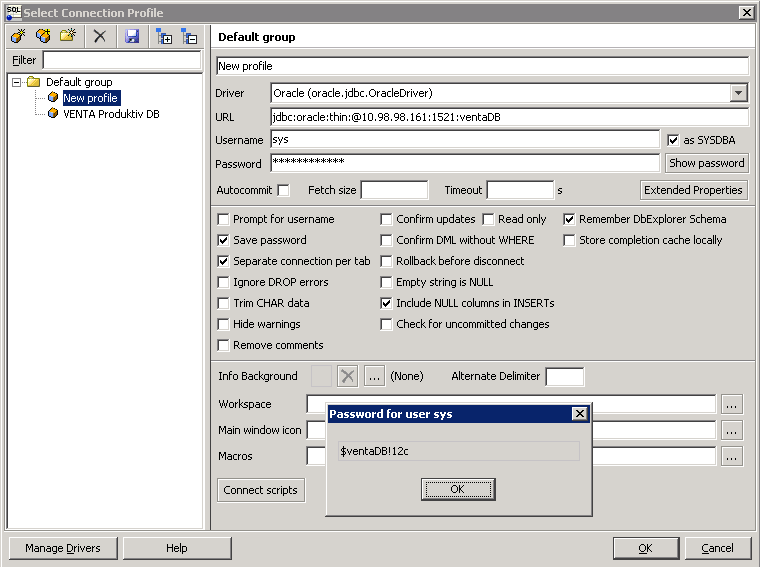The width and height of the screenshot is (760, 567).
Task: Click the collapse all groups icon
Action: [189, 37]
